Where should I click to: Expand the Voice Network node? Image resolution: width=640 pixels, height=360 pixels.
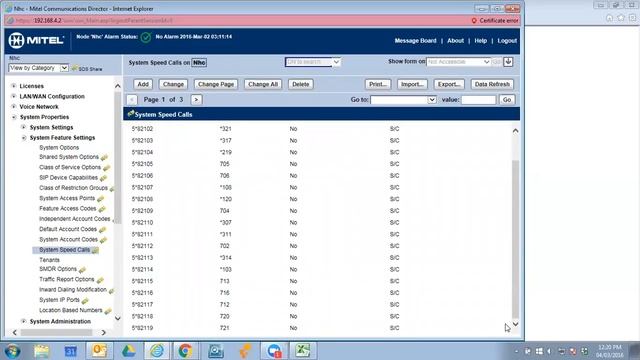point(13,107)
